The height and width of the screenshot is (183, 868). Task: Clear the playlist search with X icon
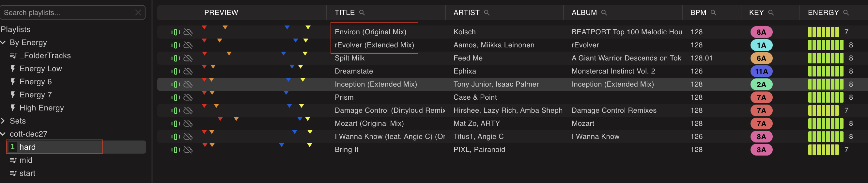click(x=138, y=12)
